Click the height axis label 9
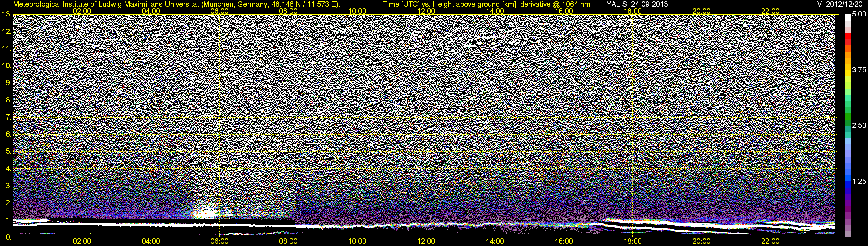 click(x=8, y=83)
